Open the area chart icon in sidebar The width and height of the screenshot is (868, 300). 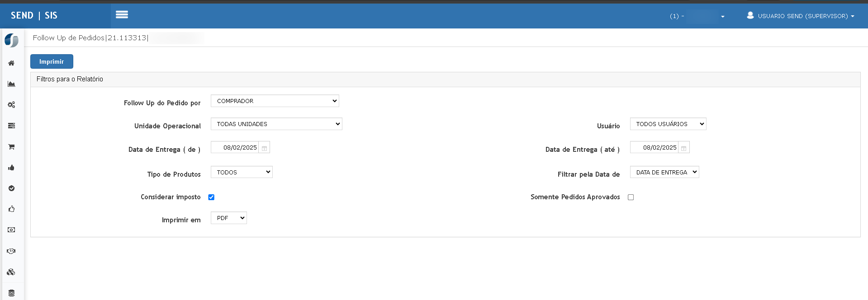(11, 84)
